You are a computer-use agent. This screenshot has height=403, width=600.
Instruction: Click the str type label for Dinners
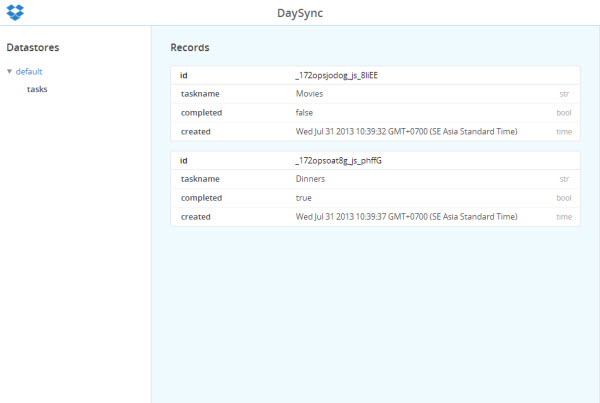564,179
